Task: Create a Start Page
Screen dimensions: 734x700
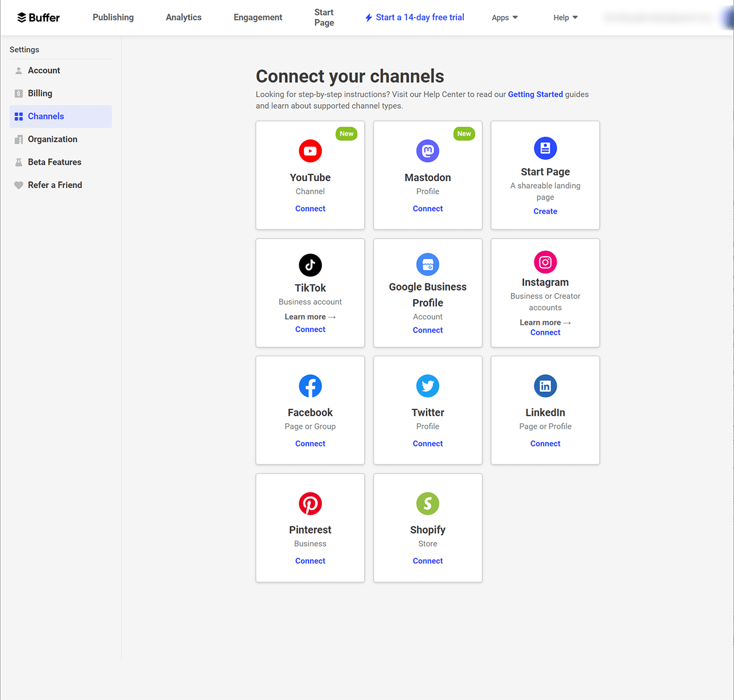Action: [x=545, y=211]
